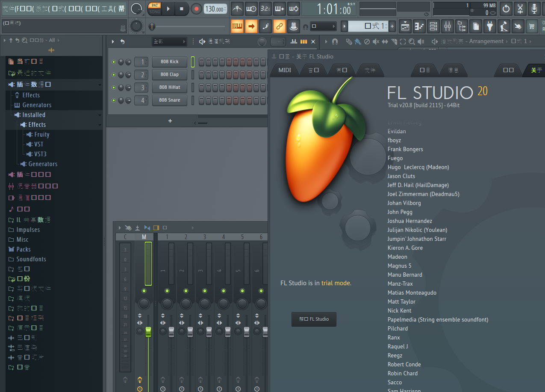545x392 pixels.
Task: Mute the 808 Kick channel LED
Action: click(114, 62)
